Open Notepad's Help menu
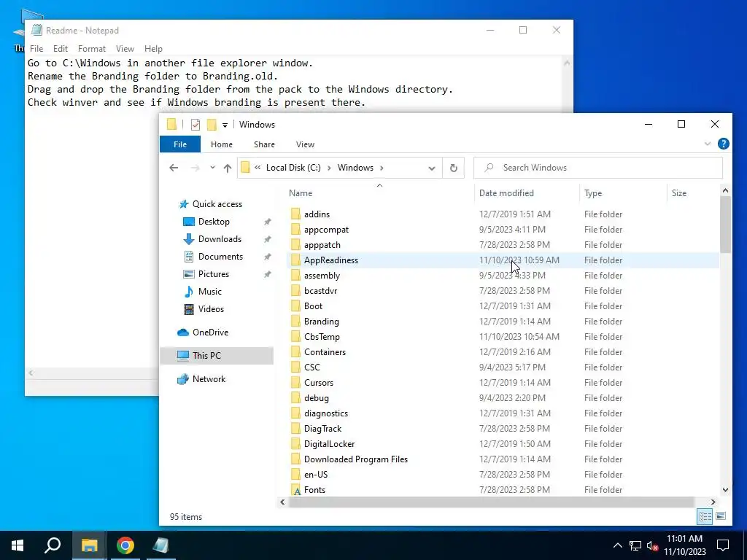The width and height of the screenshot is (747, 560). tap(153, 49)
